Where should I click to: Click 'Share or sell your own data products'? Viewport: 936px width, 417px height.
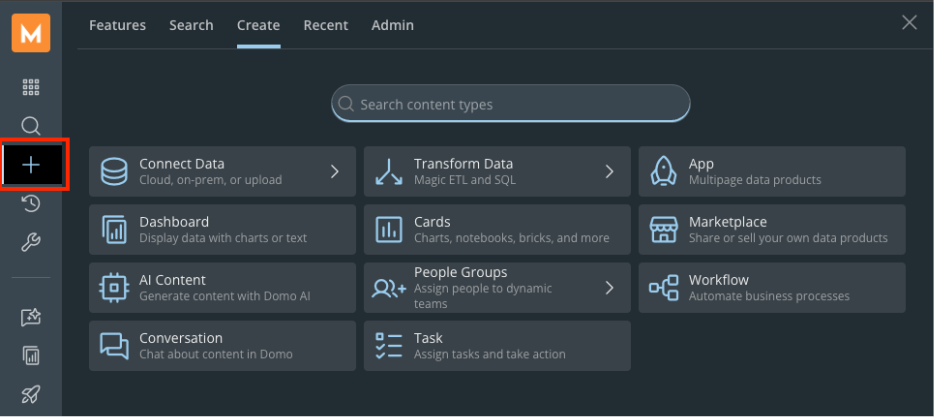point(789,237)
